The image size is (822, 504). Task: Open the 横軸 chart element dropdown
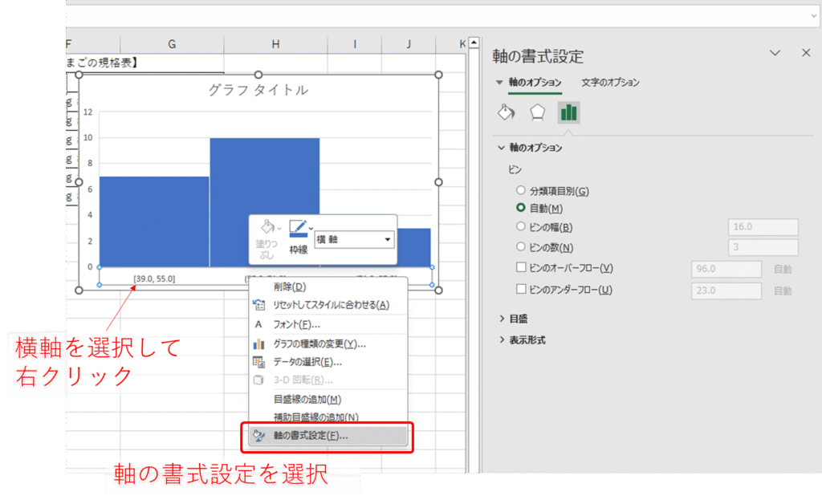pos(389,239)
